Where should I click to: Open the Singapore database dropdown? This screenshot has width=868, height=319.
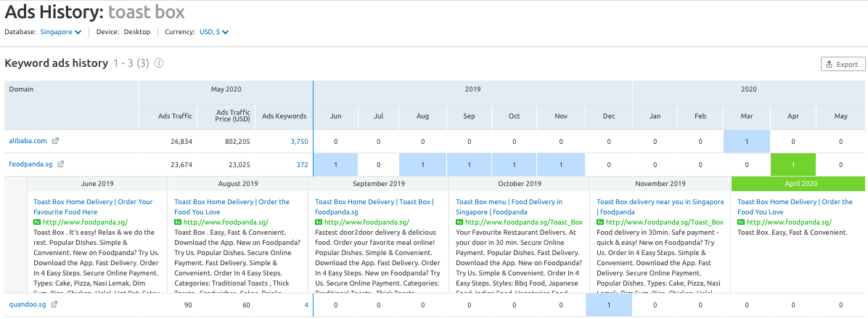pyautogui.click(x=61, y=32)
